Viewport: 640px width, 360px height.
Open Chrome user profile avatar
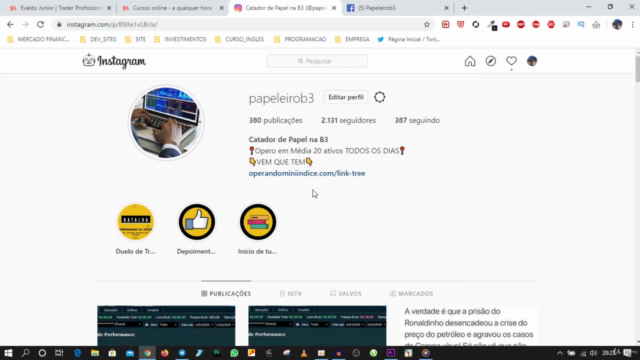(617, 24)
